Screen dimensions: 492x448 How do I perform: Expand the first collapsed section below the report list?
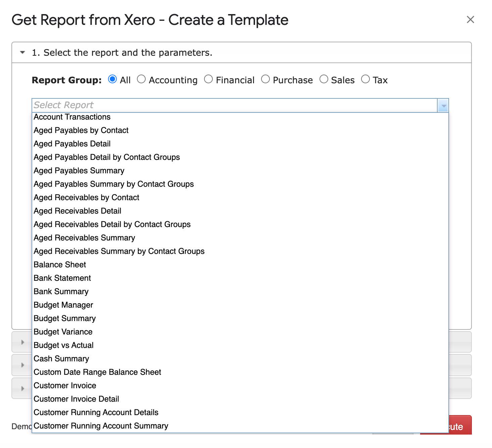22,342
